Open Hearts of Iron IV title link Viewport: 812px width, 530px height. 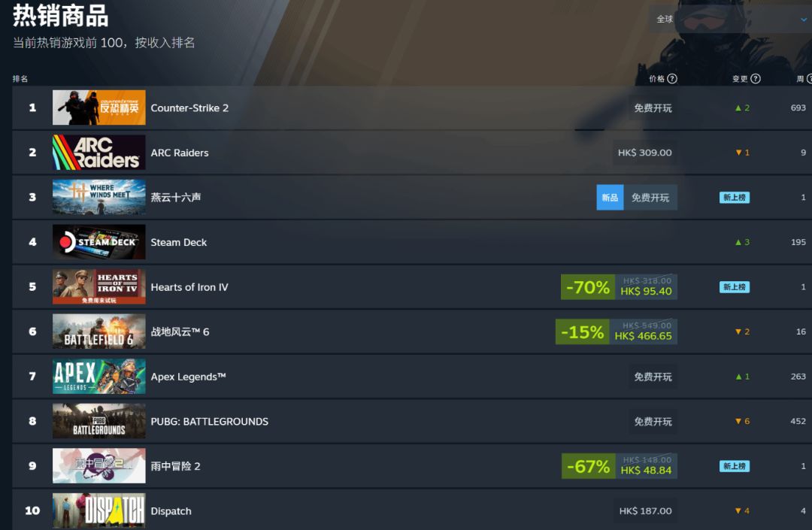tap(189, 287)
